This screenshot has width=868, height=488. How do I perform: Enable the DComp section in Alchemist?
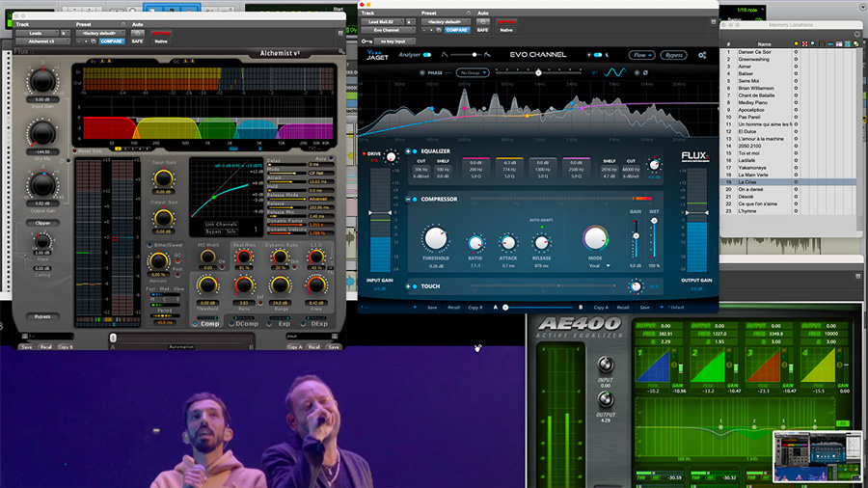coord(231,324)
